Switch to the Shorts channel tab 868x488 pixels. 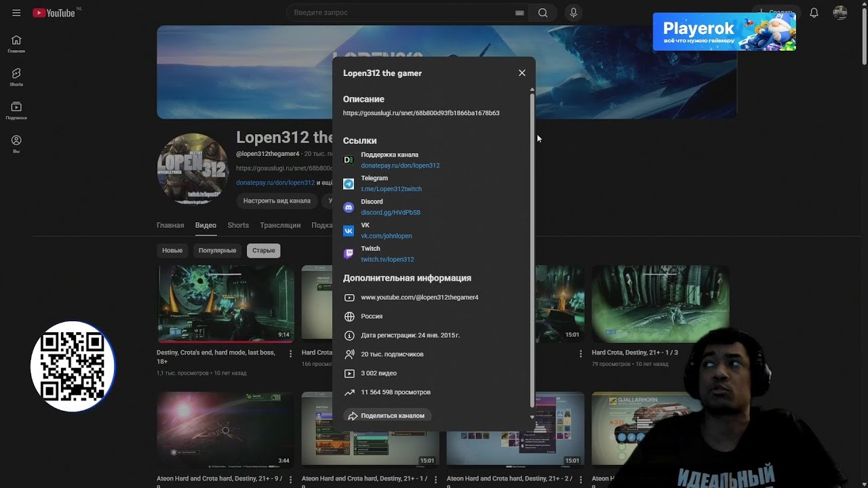click(x=238, y=225)
